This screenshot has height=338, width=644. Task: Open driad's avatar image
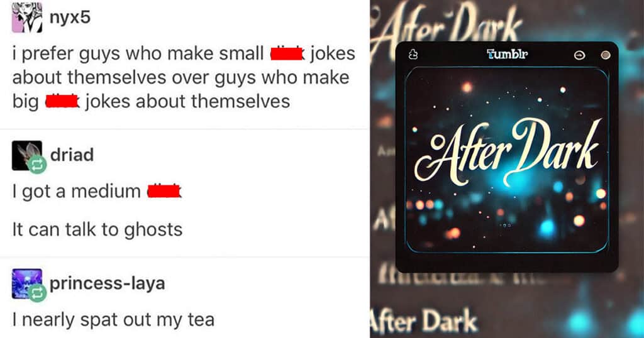(26, 155)
